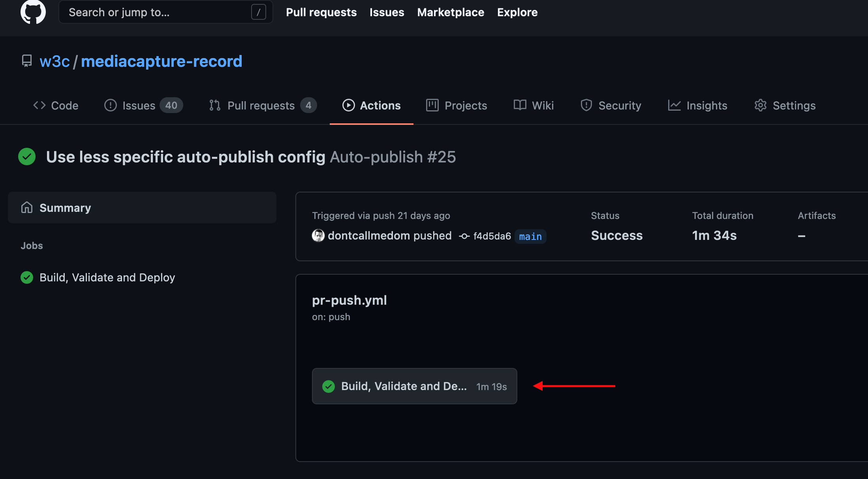Click dontcallmedom's avatar image
Image resolution: width=868 pixels, height=479 pixels.
(x=318, y=236)
